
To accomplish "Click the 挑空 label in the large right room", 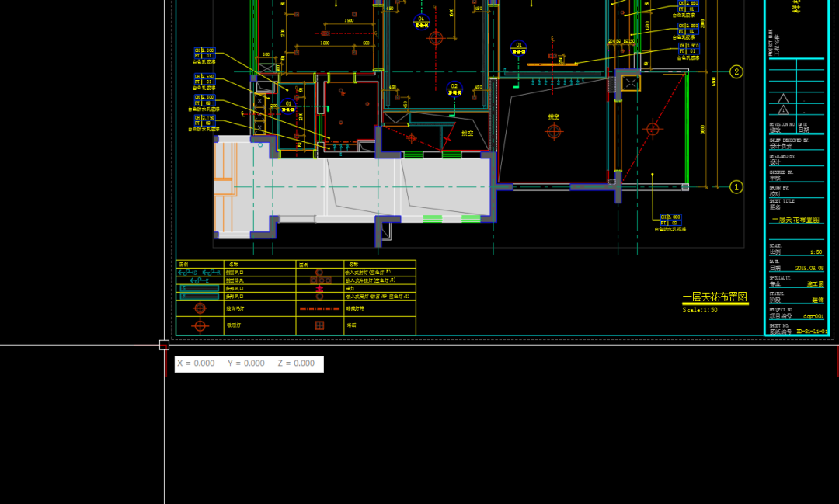I will (554, 116).
